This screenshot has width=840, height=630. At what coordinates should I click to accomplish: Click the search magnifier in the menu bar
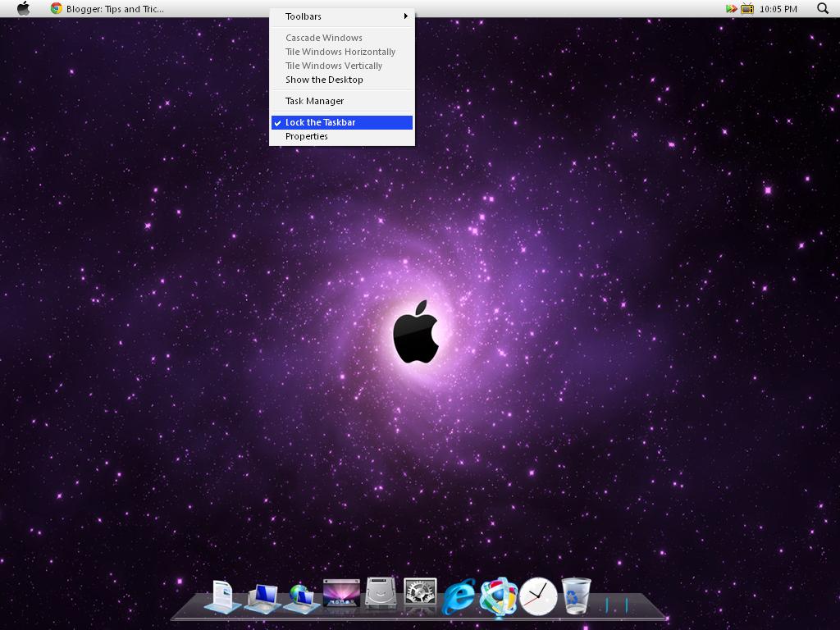pyautogui.click(x=821, y=8)
